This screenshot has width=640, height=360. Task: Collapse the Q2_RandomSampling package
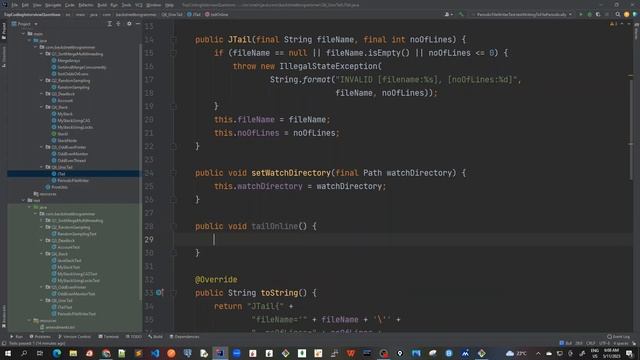(42, 80)
